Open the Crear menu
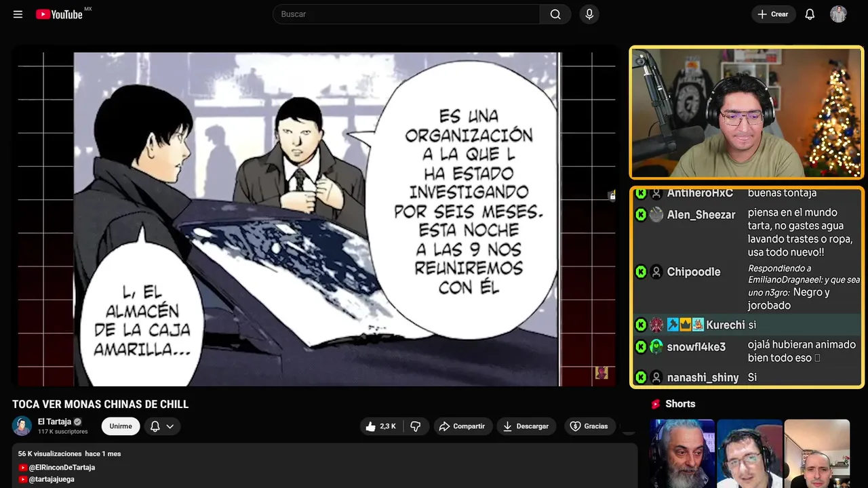Screen dimensions: 868x488 pyautogui.click(x=773, y=14)
